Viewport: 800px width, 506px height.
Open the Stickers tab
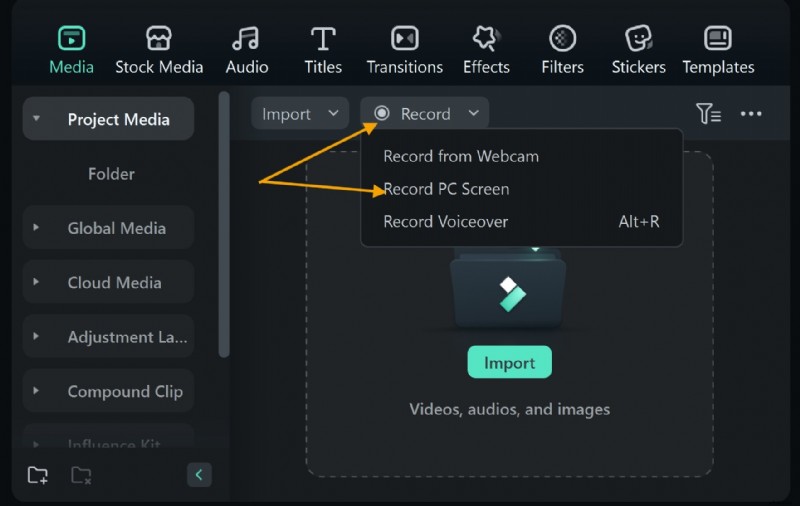coord(638,50)
